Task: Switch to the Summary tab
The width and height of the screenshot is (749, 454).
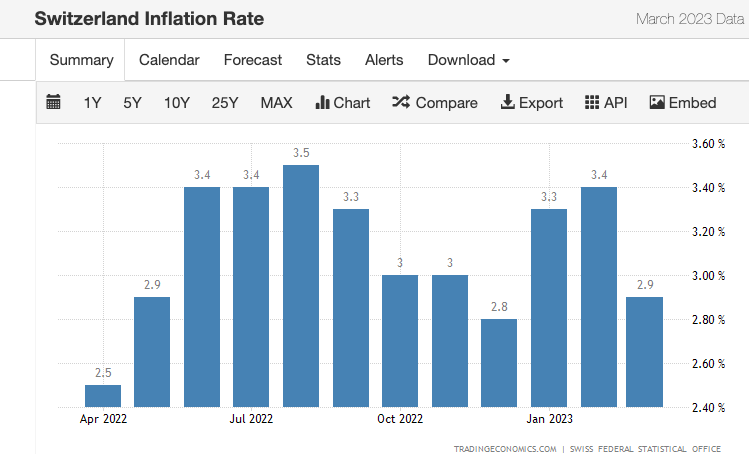Action: tap(81, 60)
